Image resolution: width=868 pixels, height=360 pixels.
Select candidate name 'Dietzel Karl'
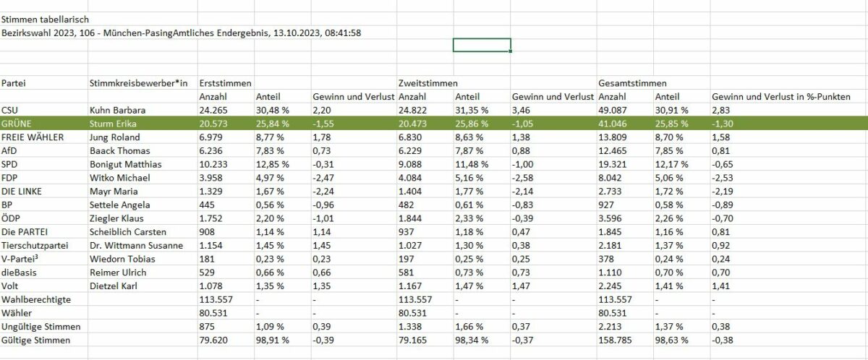(113, 286)
